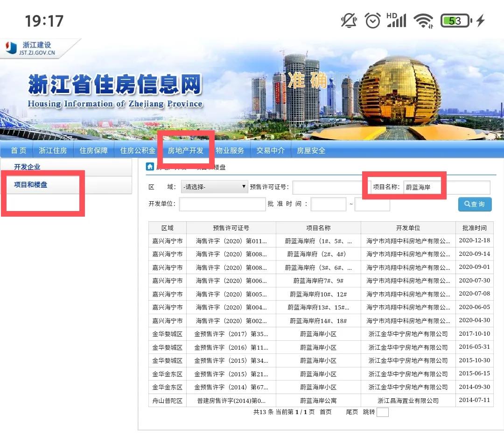The width and height of the screenshot is (504, 437).
Task: Click the 批准时间 end date field
Action: (x=372, y=204)
